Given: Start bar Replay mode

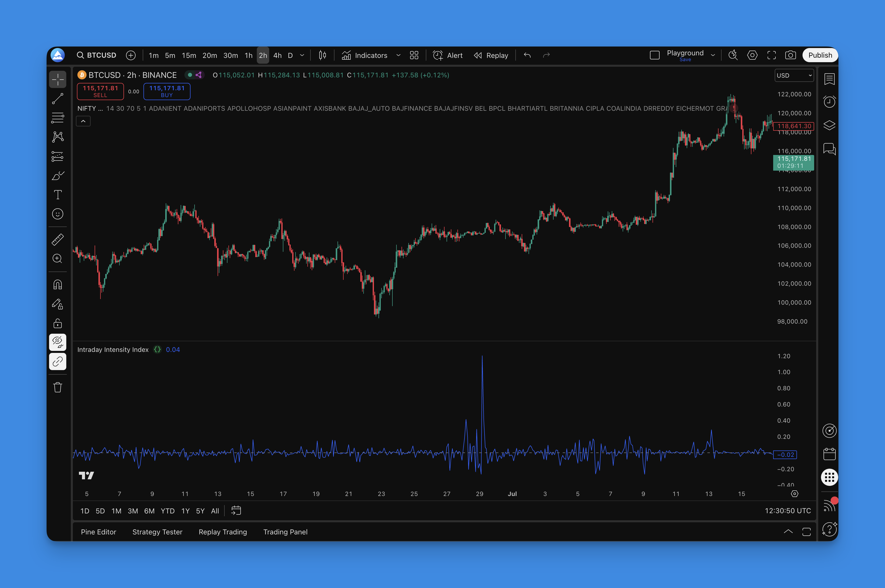Looking at the screenshot, I should point(491,56).
